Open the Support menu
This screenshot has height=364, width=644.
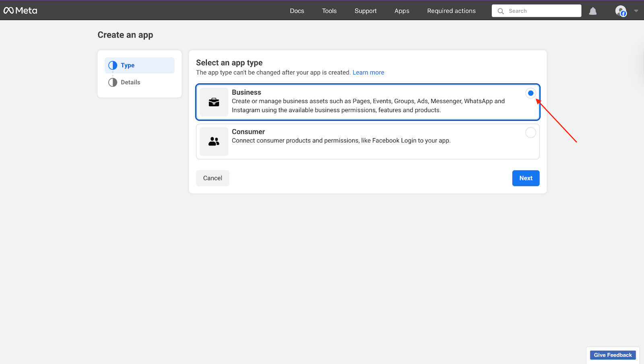click(365, 11)
